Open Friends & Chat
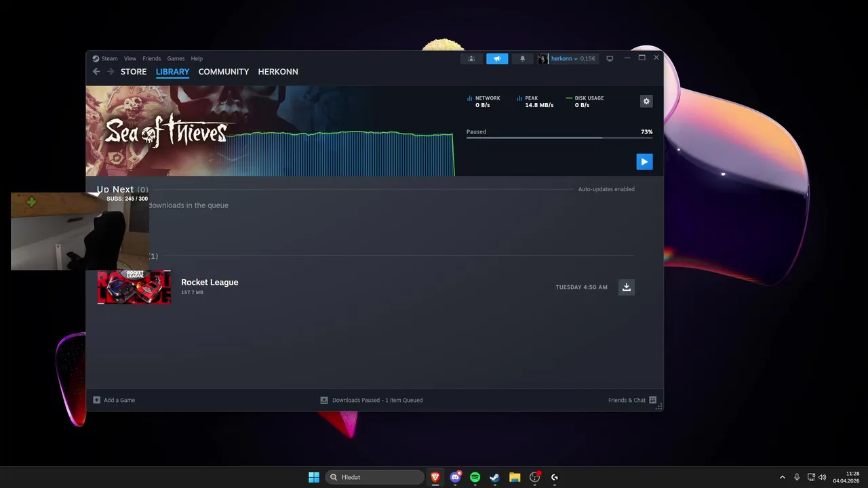The image size is (868, 488). [632, 400]
